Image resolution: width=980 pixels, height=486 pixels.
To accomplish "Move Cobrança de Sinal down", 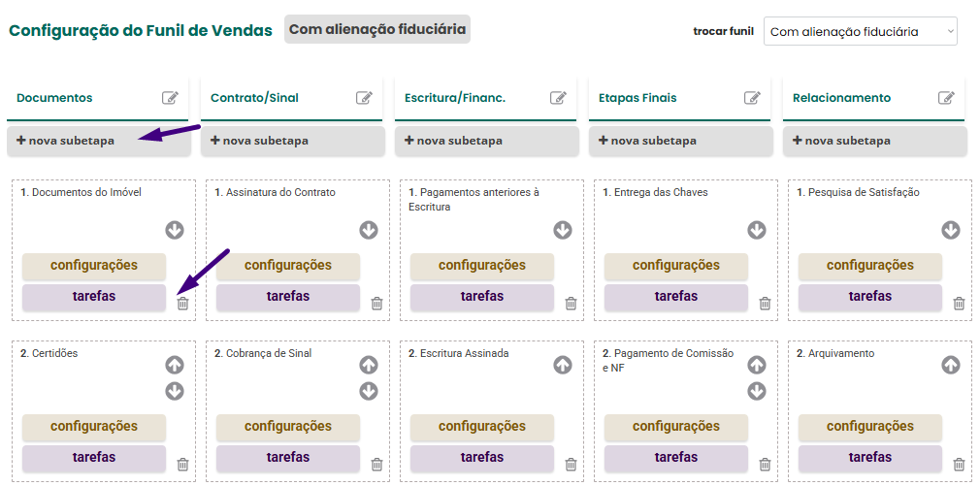I will coord(369,391).
